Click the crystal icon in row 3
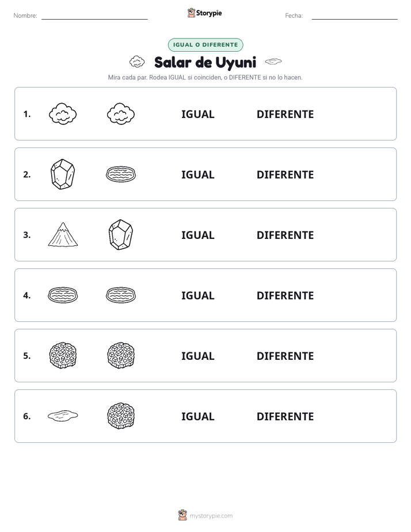The height and width of the screenshot is (532, 411). coord(121,235)
